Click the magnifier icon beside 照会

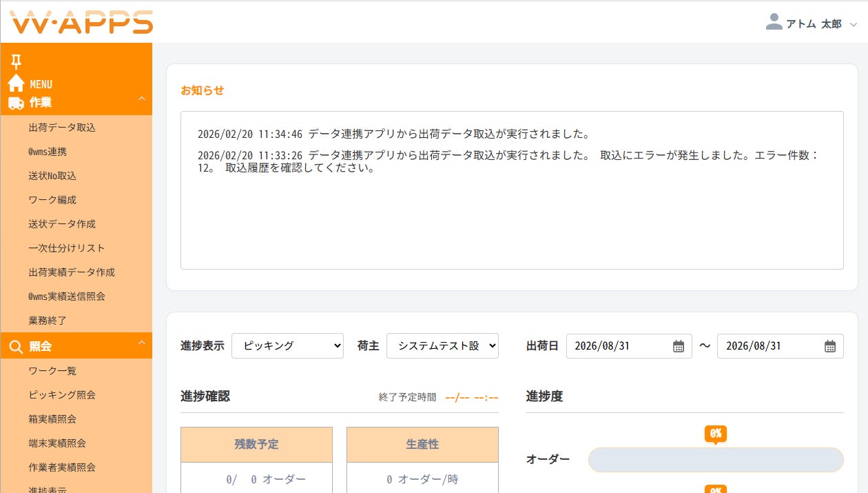click(x=17, y=345)
